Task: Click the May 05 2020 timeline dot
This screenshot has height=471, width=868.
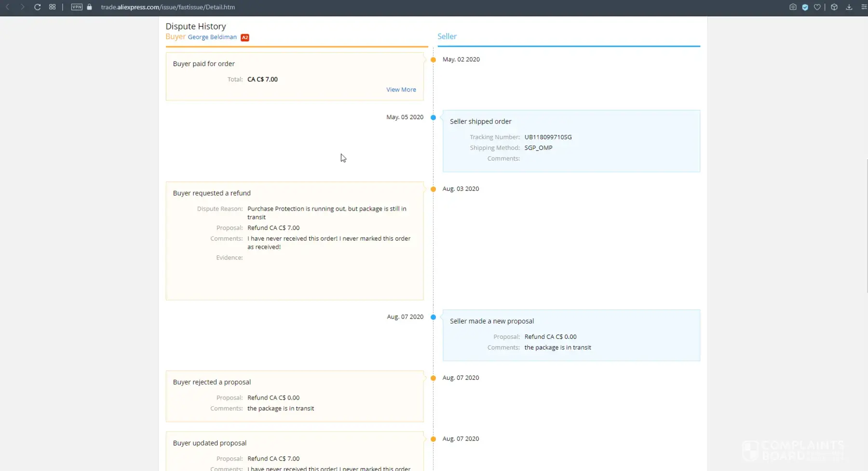Action: click(433, 118)
